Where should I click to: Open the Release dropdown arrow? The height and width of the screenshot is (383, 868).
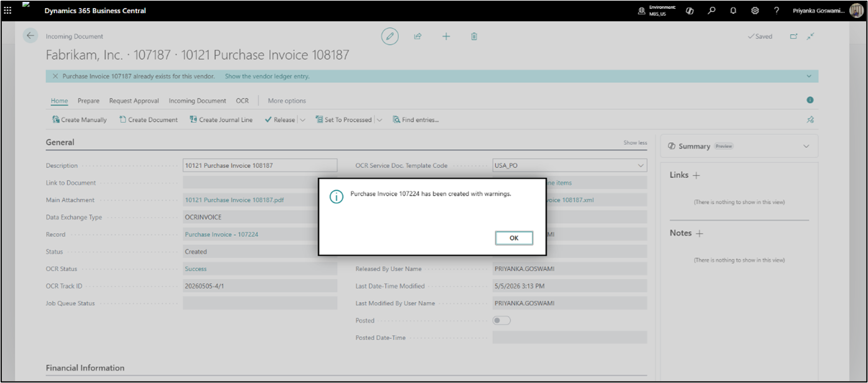pos(302,120)
